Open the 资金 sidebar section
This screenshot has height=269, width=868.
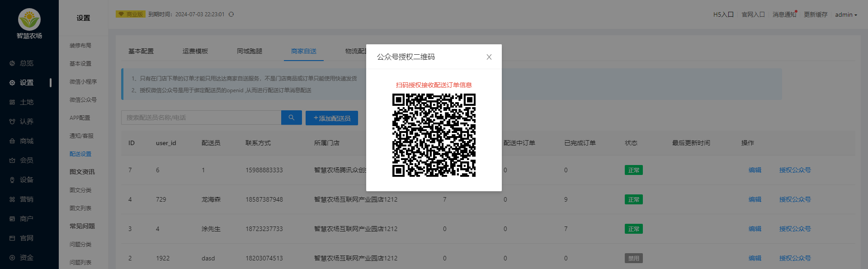tap(27, 258)
